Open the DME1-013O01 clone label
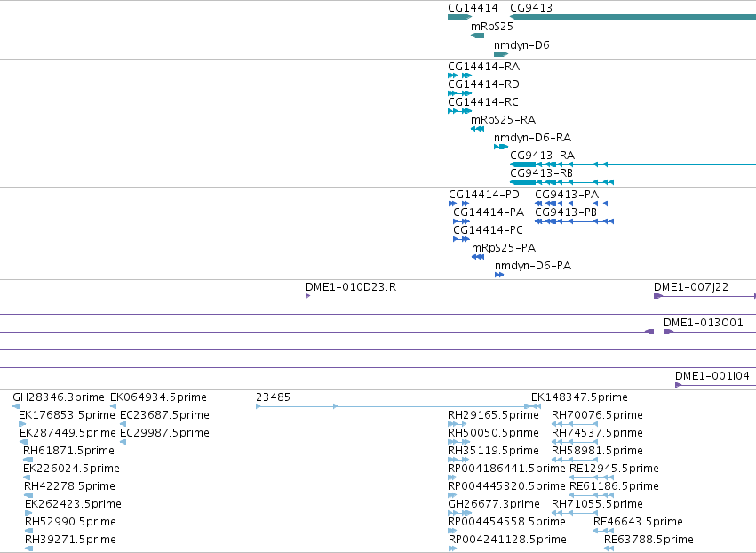Screen dimensions: 756x553 point(704,324)
